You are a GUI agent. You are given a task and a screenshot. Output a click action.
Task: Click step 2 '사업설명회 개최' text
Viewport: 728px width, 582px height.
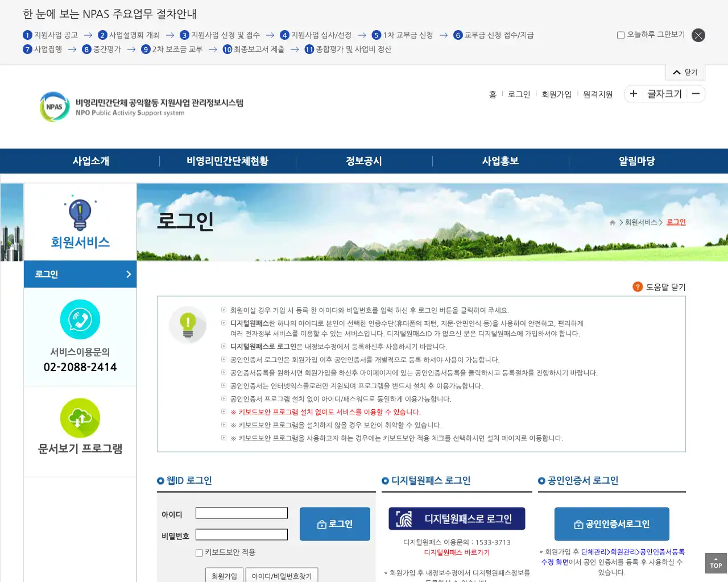point(134,35)
